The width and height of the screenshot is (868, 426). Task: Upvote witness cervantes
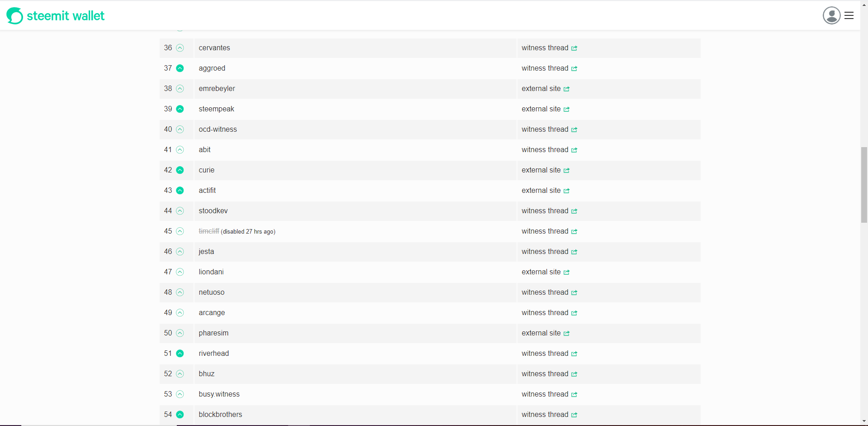(180, 48)
